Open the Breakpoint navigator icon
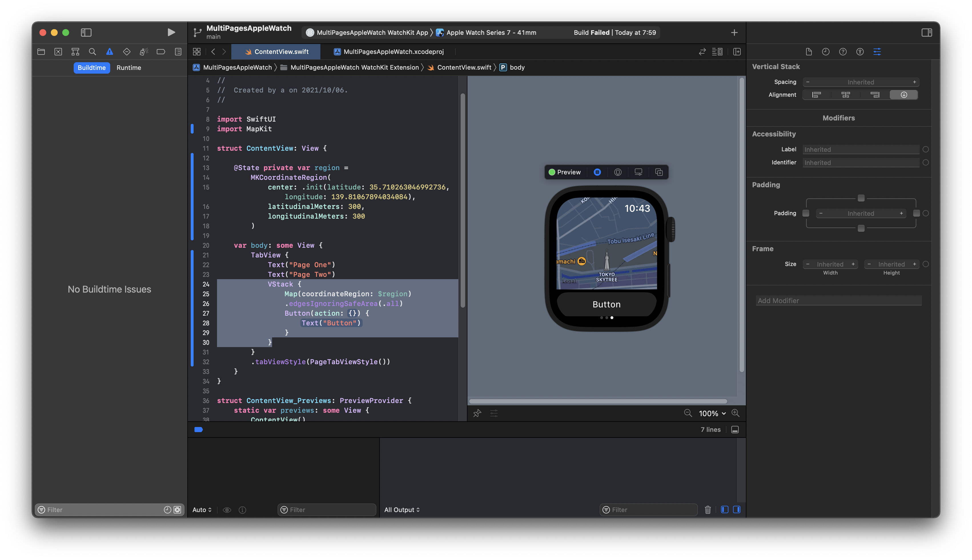The image size is (972, 560). coord(161,52)
